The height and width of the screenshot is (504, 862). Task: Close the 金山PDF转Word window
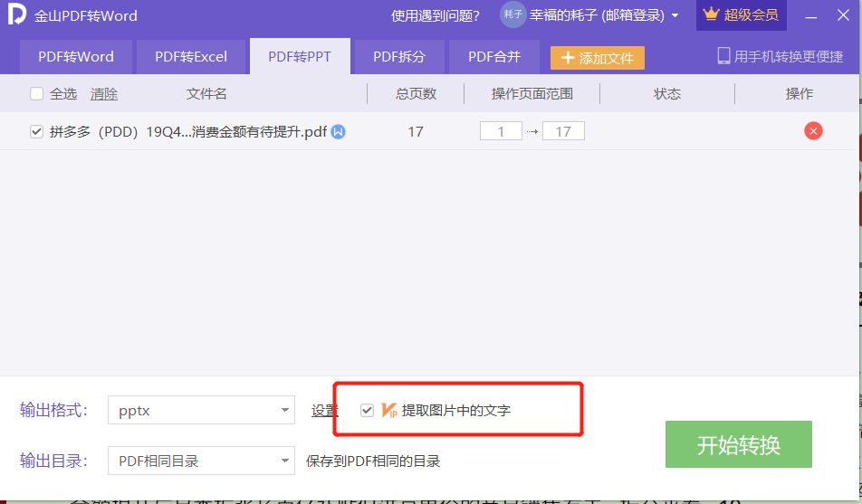(x=843, y=15)
